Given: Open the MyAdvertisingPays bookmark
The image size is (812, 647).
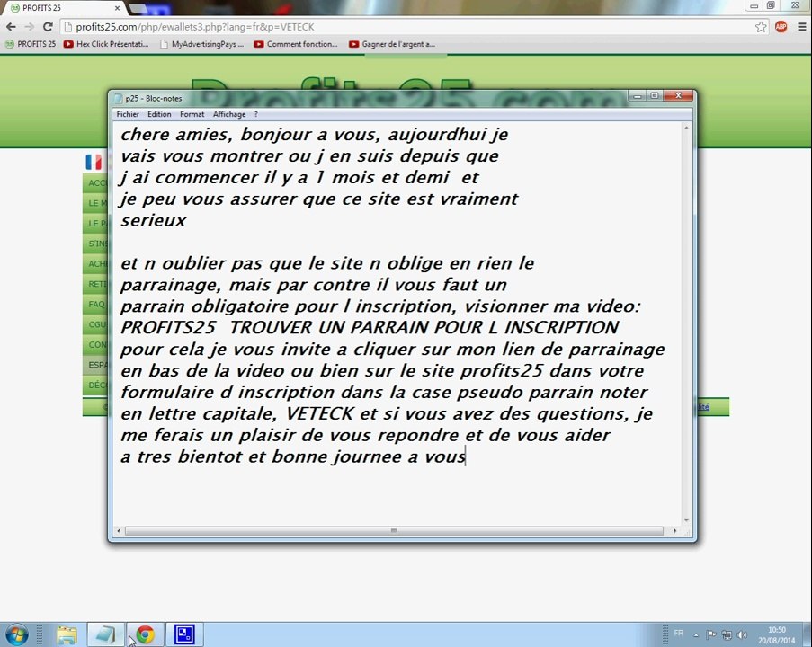Looking at the screenshot, I should coord(202,44).
